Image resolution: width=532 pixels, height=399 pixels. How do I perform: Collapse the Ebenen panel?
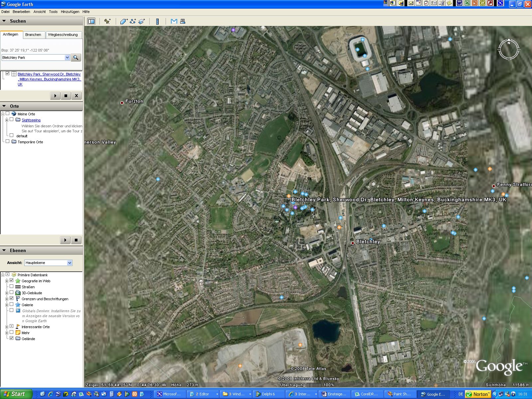tap(4, 250)
